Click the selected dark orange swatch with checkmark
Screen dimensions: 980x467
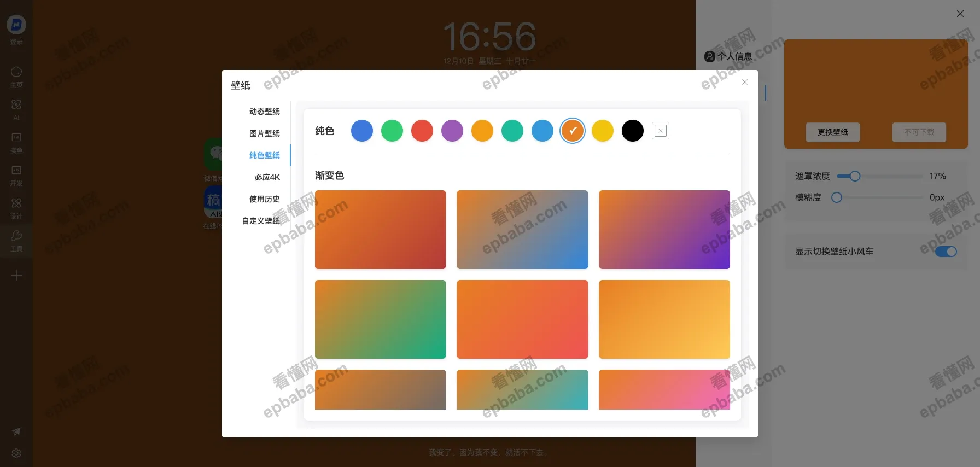pos(573,131)
